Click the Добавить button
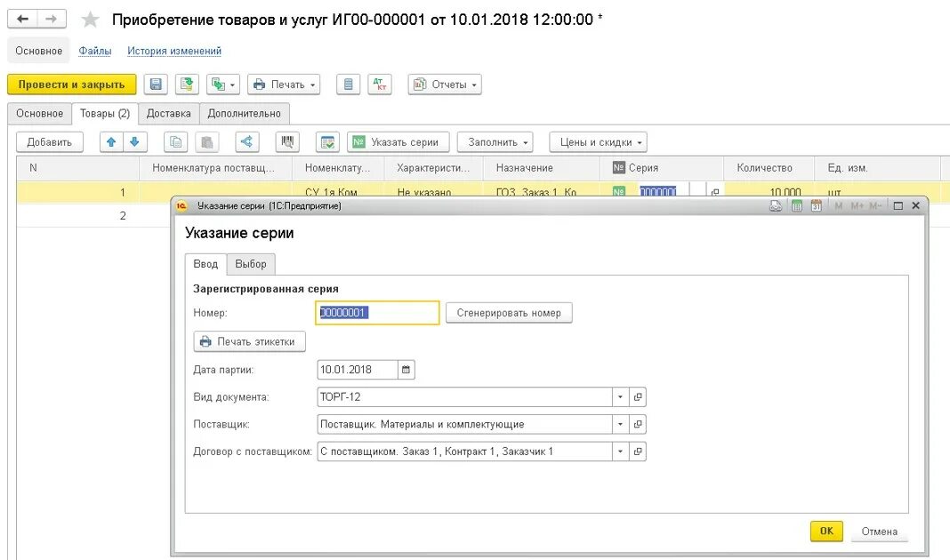The height and width of the screenshot is (560, 950). tap(50, 142)
